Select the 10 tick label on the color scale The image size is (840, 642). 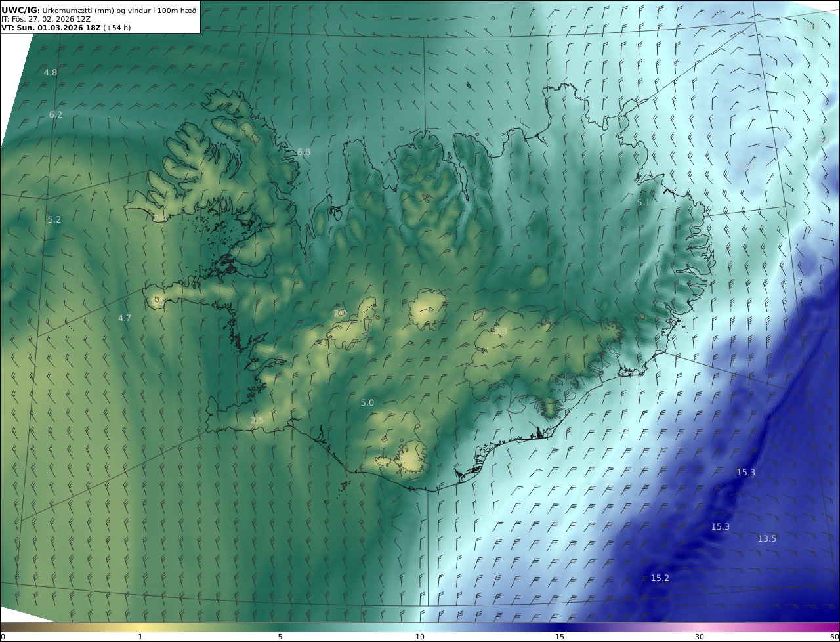pyautogui.click(x=420, y=637)
